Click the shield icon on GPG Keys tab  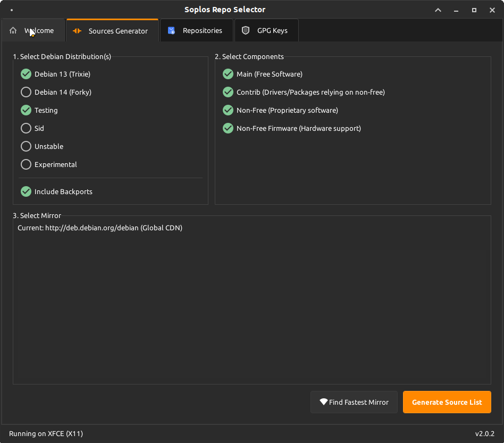(x=246, y=30)
